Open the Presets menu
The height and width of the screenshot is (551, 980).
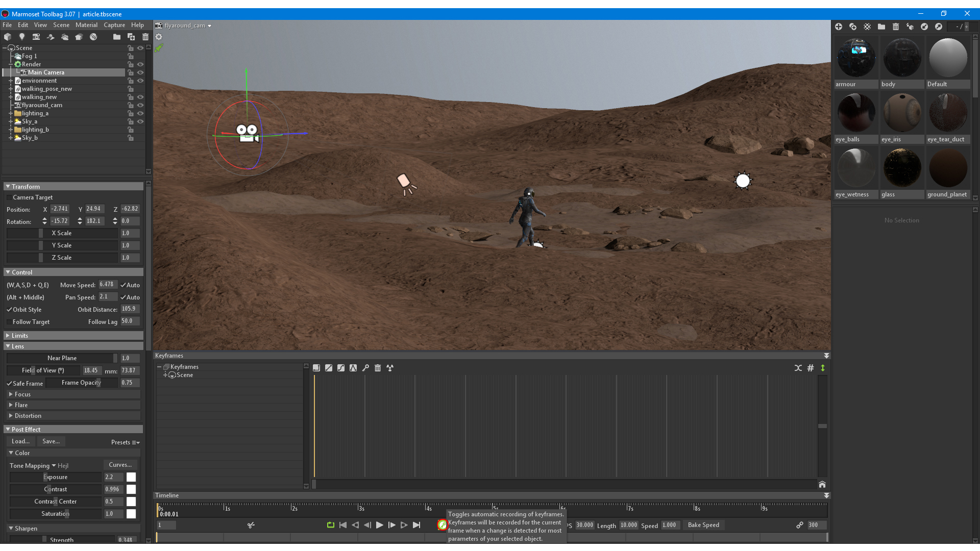(125, 442)
